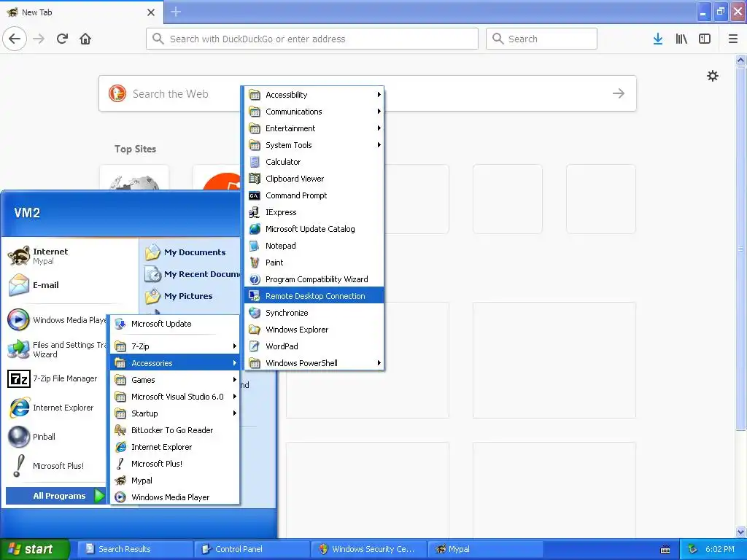Toggle the sidebar icon in the browser toolbar
747x560 pixels.
pyautogui.click(x=705, y=39)
